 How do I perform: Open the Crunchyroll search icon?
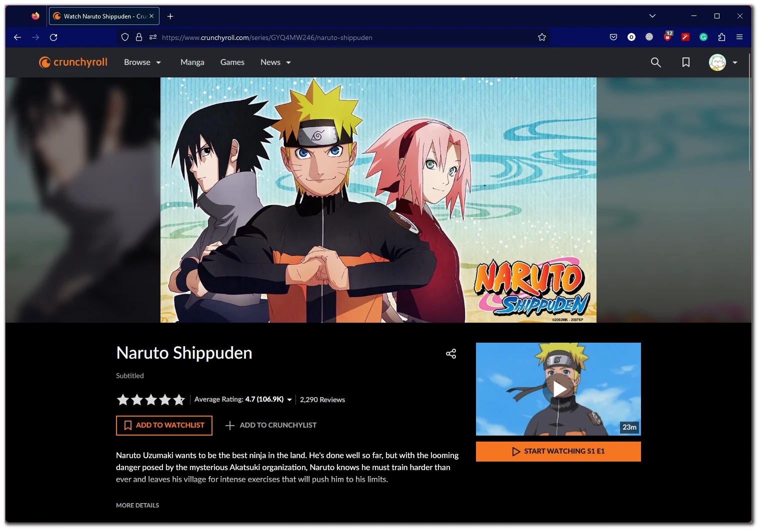point(655,62)
